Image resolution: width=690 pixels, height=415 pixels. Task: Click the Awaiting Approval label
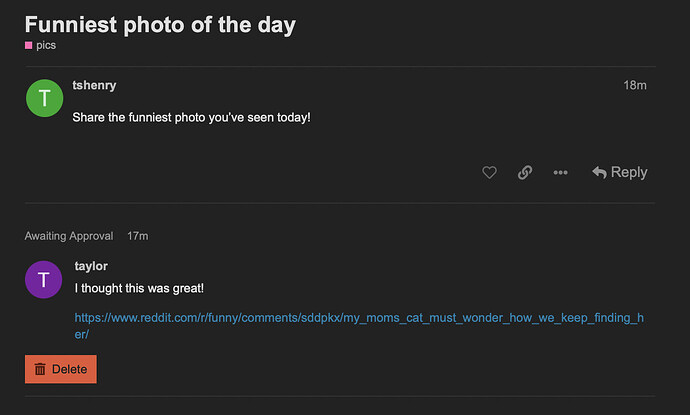click(69, 236)
